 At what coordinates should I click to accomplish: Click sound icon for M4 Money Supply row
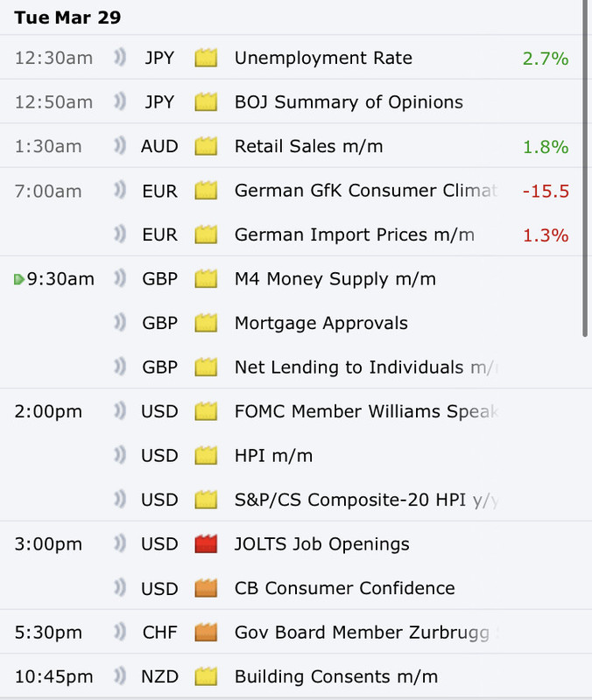[x=120, y=279]
